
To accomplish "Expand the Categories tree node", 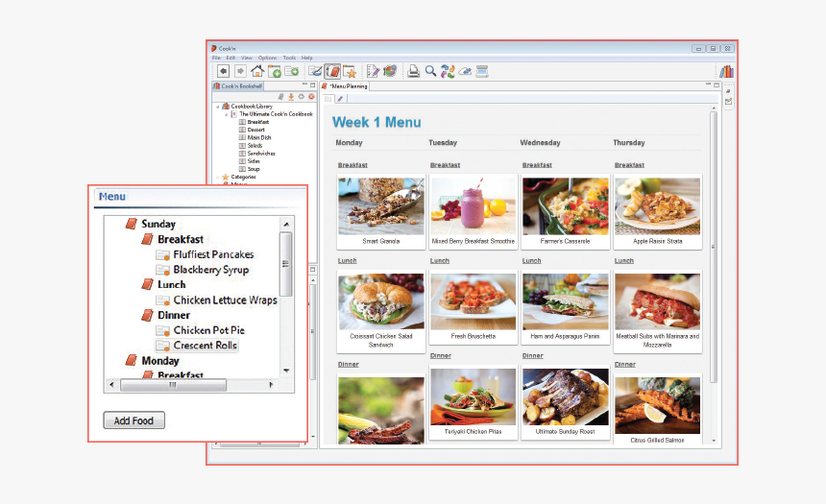I will 218,178.
